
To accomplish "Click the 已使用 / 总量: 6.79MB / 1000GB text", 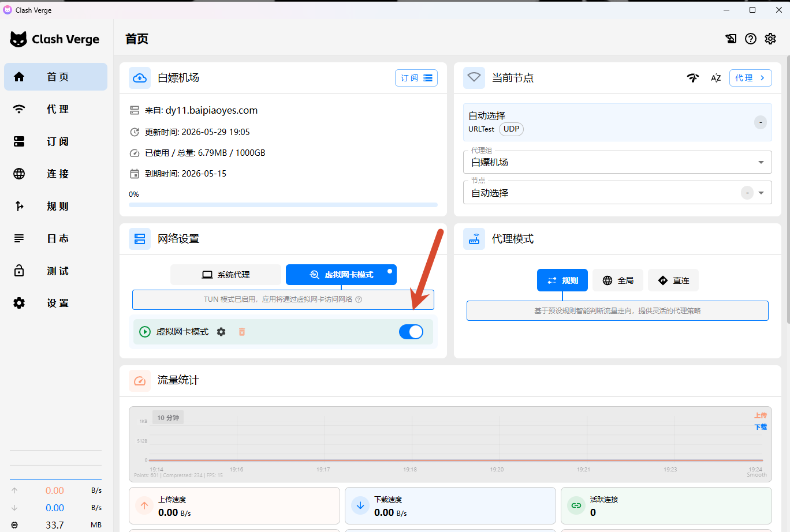I will point(205,153).
